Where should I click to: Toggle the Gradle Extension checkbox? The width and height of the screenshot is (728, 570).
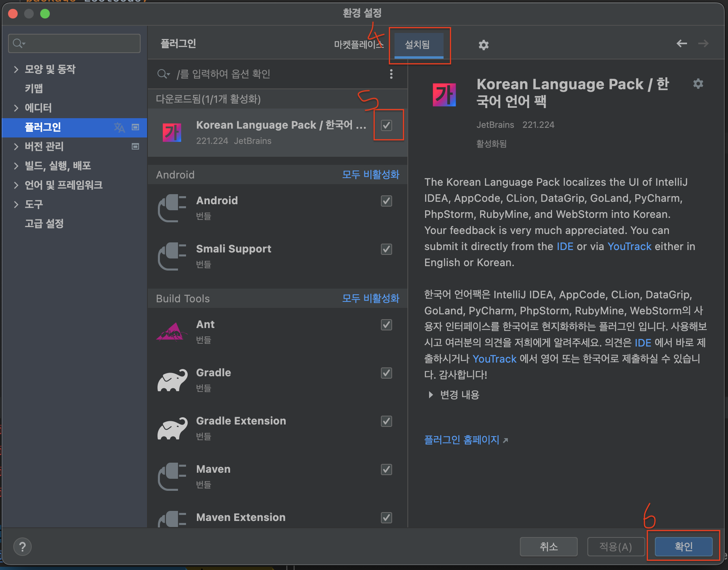point(386,421)
